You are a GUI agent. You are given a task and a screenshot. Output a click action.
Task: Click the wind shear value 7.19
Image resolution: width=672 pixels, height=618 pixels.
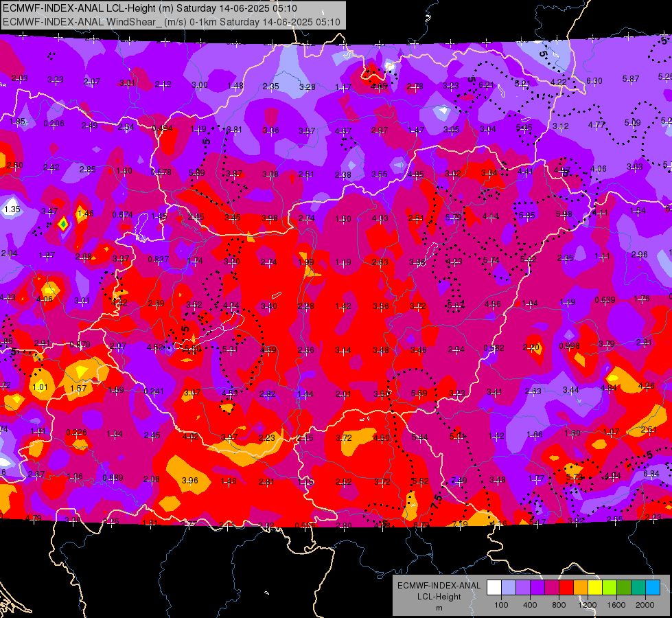(460, 524)
